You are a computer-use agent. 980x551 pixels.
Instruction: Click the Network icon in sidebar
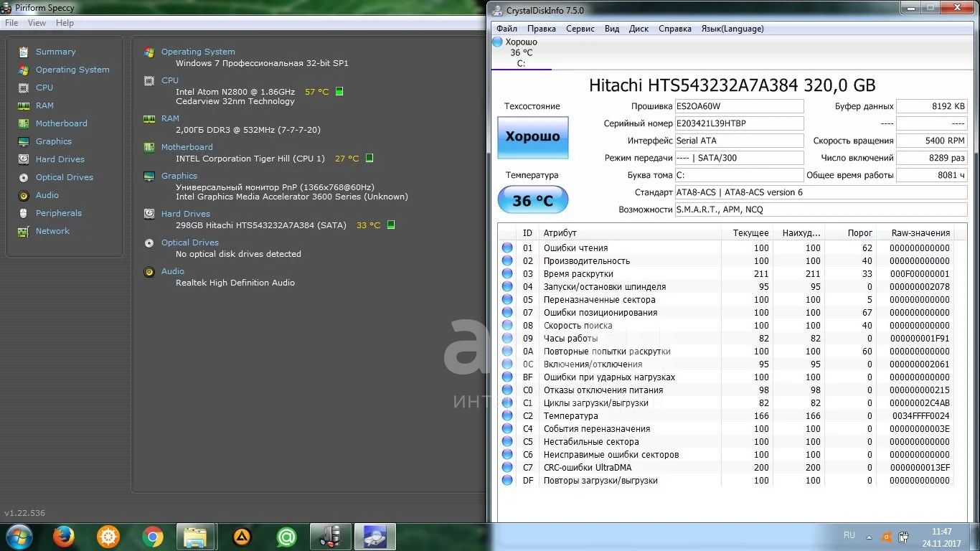(24, 231)
